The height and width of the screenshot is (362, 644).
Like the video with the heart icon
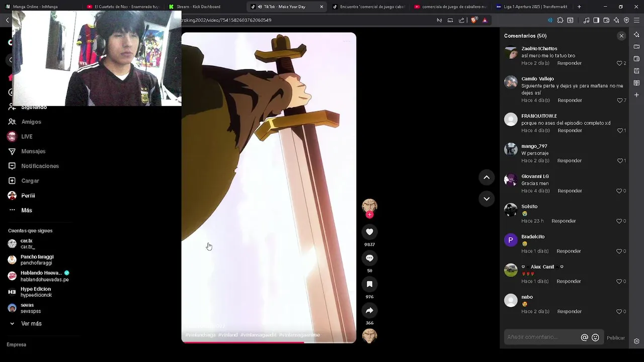(x=369, y=232)
